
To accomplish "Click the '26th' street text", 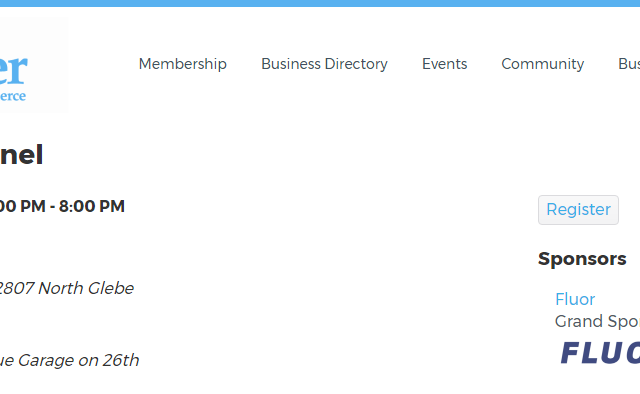I will (x=120, y=360).
